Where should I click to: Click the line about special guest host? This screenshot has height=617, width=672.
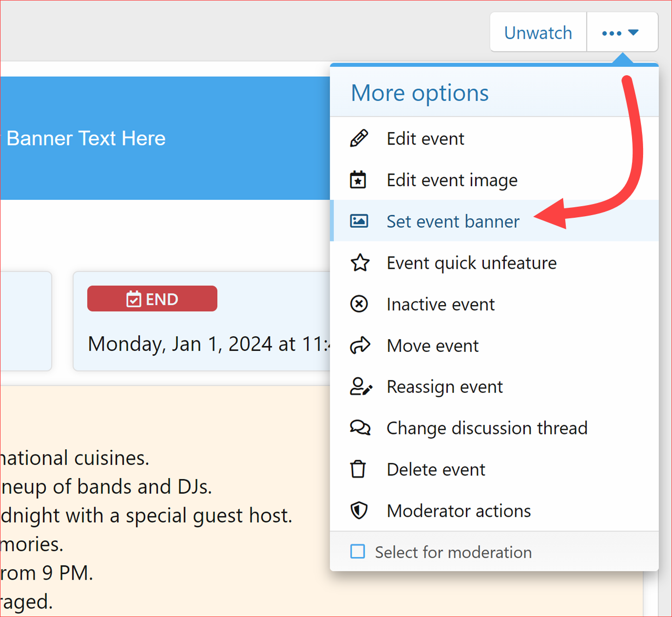pos(146,515)
